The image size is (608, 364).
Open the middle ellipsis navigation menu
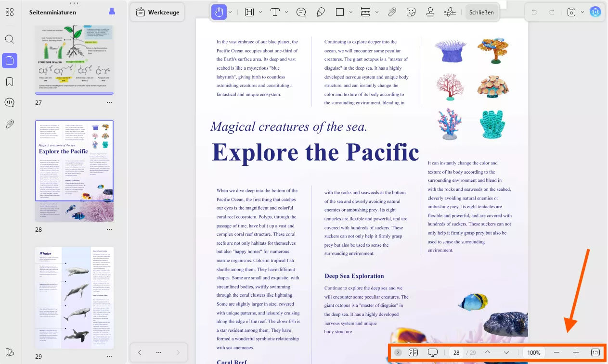point(158,352)
